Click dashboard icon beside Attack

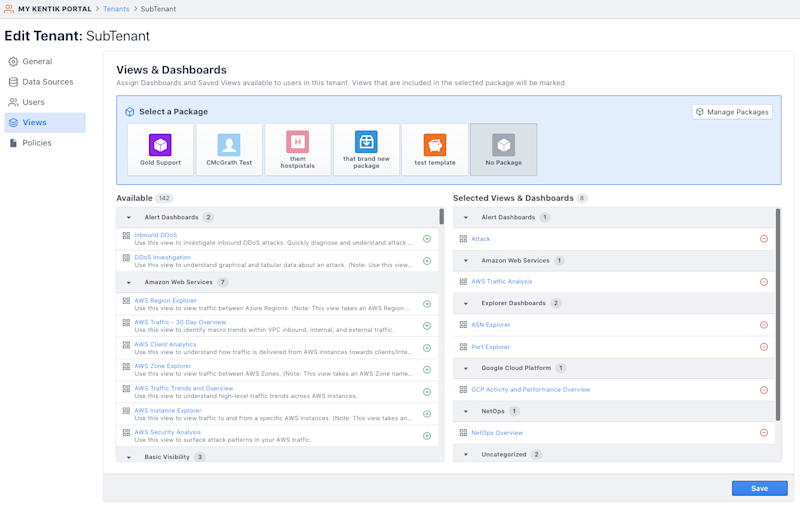click(x=463, y=239)
